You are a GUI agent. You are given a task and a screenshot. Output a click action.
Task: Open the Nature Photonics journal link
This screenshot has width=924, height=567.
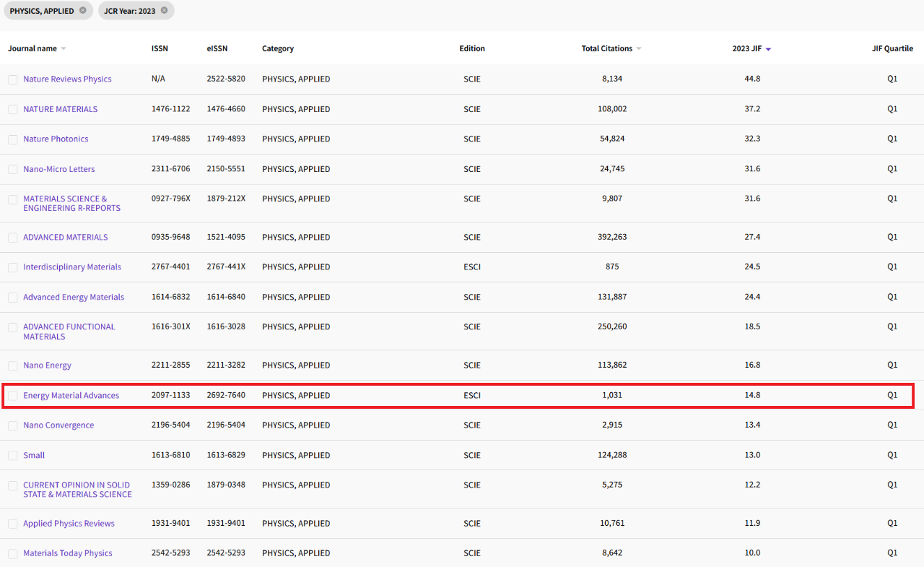[56, 139]
